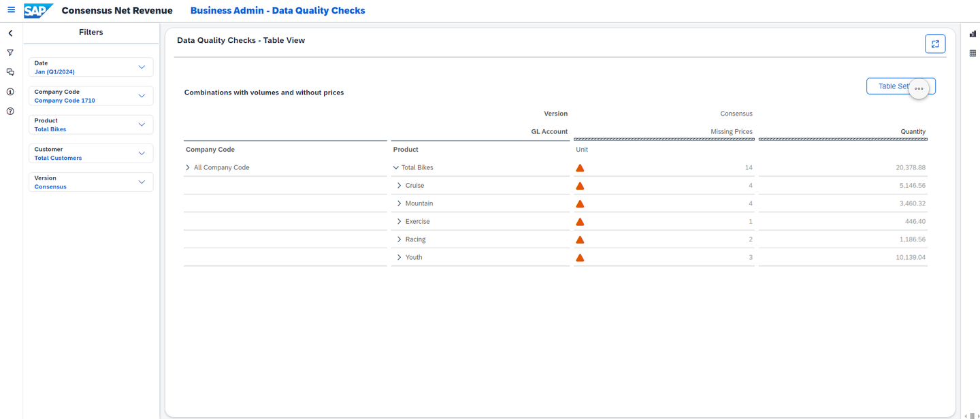
Task: Click the SAP logo
Action: (38, 10)
